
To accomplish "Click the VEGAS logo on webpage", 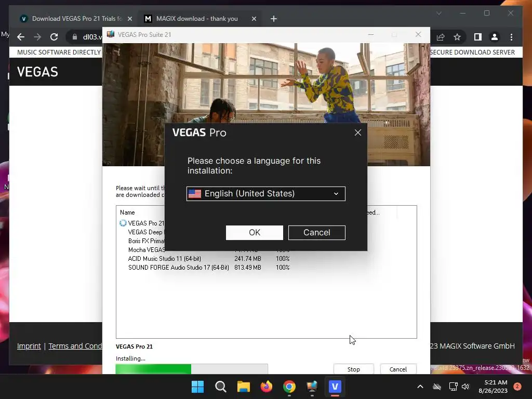I will [37, 72].
